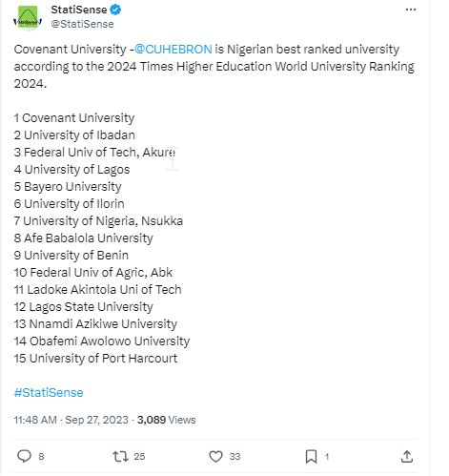This screenshot has width=449, height=476.
Task: Click the @StatiSense handle
Action: pos(82,24)
